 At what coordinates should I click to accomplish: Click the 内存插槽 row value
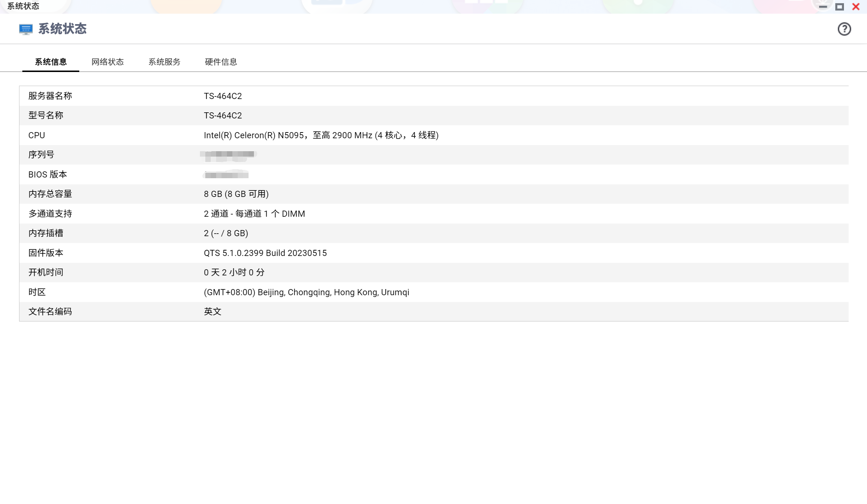point(226,233)
